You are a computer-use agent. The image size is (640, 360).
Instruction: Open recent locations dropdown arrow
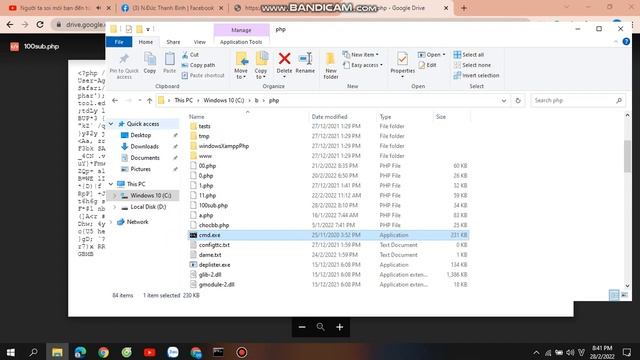click(140, 100)
